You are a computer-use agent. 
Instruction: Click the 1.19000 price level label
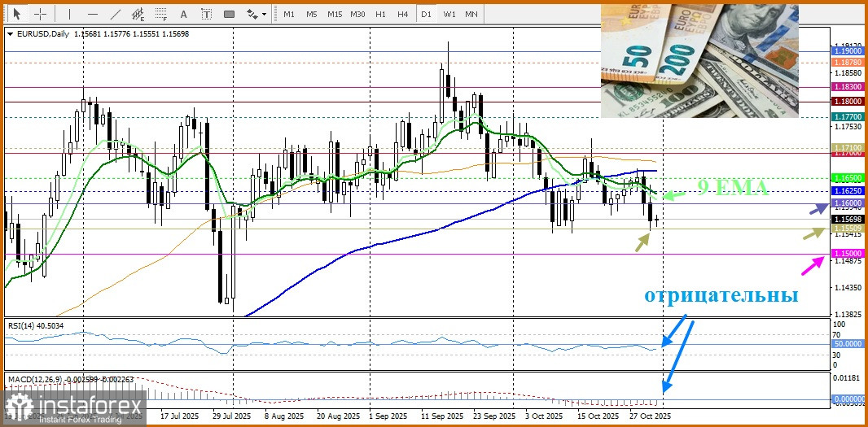point(847,50)
